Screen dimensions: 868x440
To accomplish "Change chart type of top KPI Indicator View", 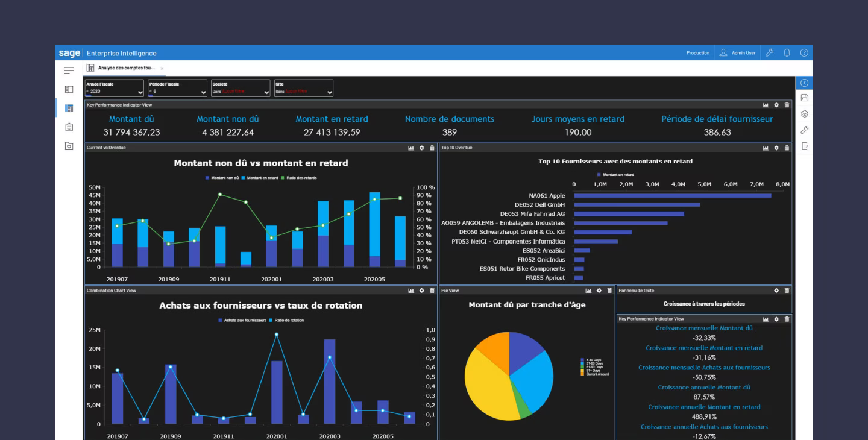I will (766, 105).
